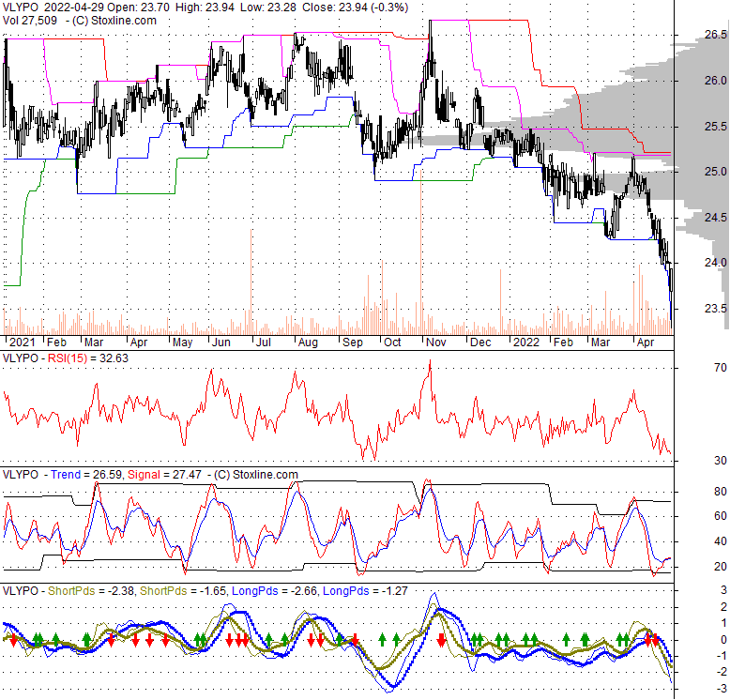Click the 'Low: 23.28' value
This screenshot has width=730, height=700.
tap(268, 8)
